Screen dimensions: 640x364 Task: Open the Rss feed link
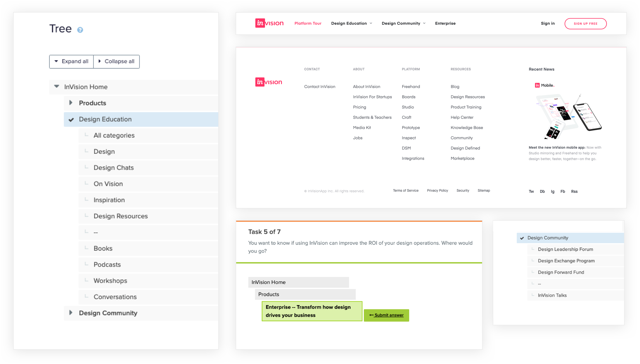coord(574,191)
